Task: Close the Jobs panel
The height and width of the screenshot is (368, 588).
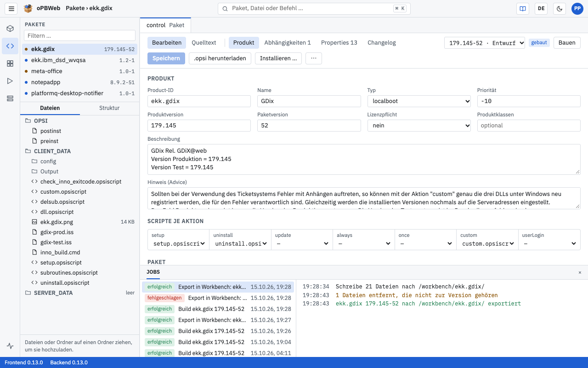Action: pos(580,273)
